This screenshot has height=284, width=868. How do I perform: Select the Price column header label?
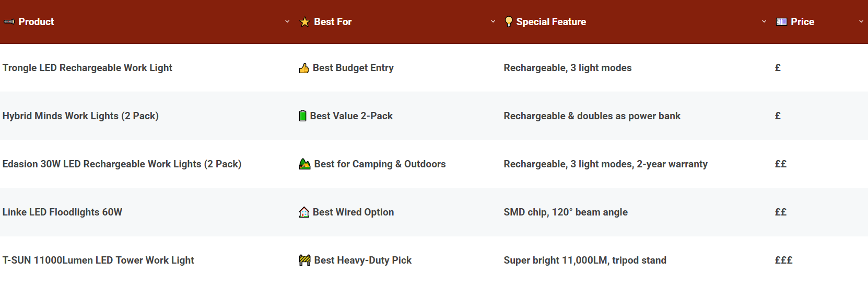[802, 22]
